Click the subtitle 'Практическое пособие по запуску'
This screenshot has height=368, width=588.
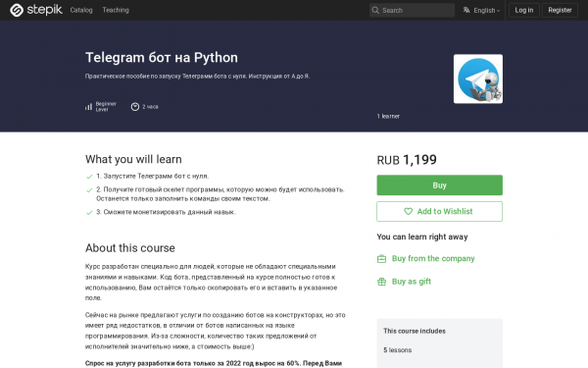click(197, 77)
